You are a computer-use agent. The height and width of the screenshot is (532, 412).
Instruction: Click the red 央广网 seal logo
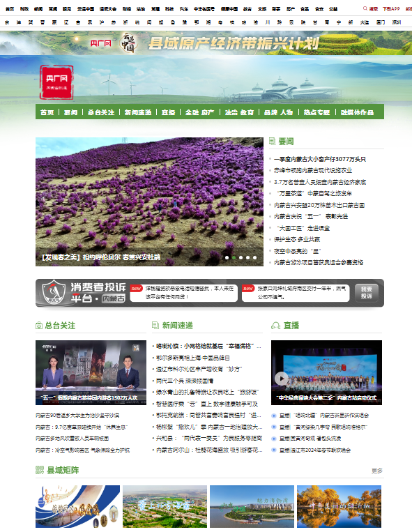[56, 82]
